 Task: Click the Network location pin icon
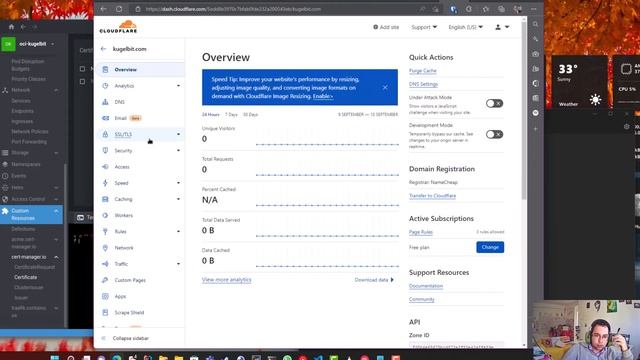pyautogui.click(x=105, y=248)
